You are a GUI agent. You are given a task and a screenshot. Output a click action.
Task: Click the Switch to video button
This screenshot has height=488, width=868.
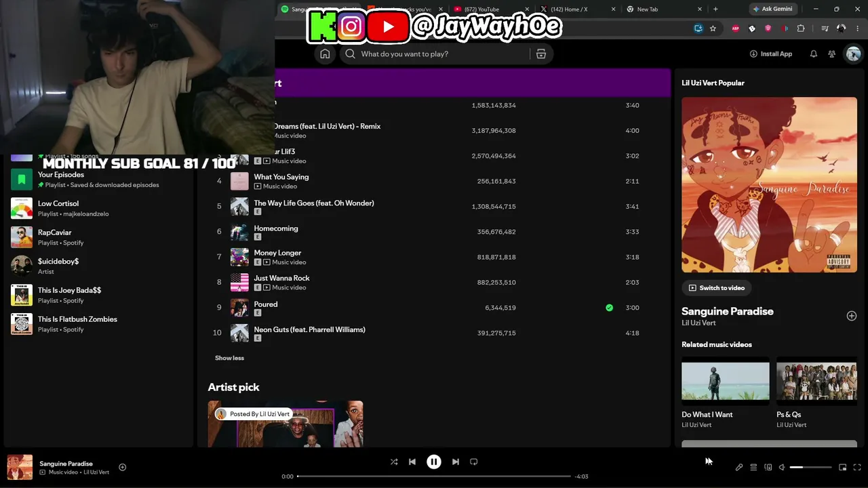click(x=717, y=288)
